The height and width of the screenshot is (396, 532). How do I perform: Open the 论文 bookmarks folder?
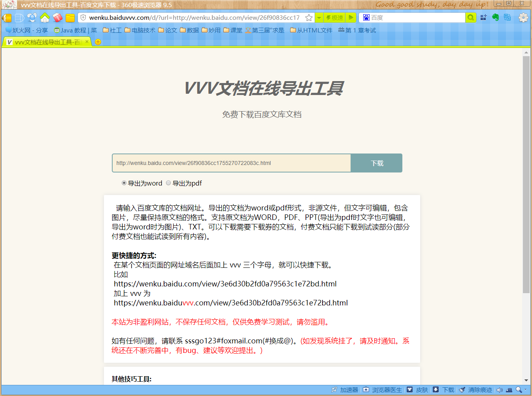(168, 30)
